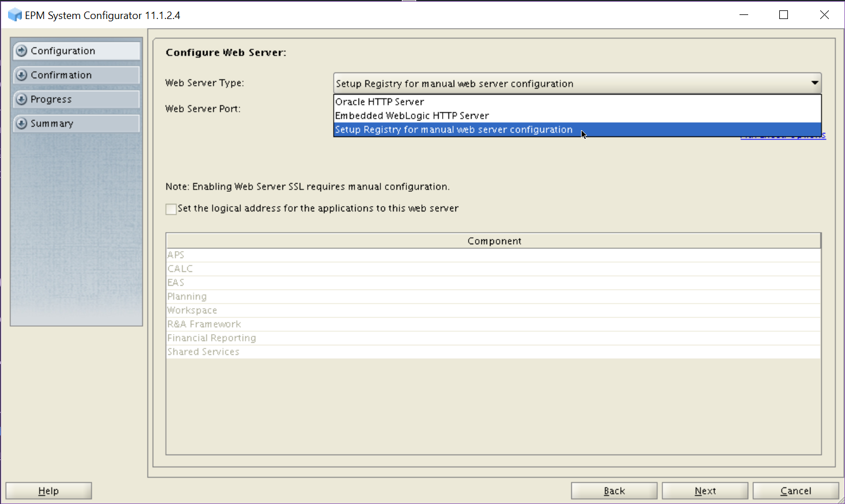
Task: Select the CALC component row
Action: click(x=494, y=269)
